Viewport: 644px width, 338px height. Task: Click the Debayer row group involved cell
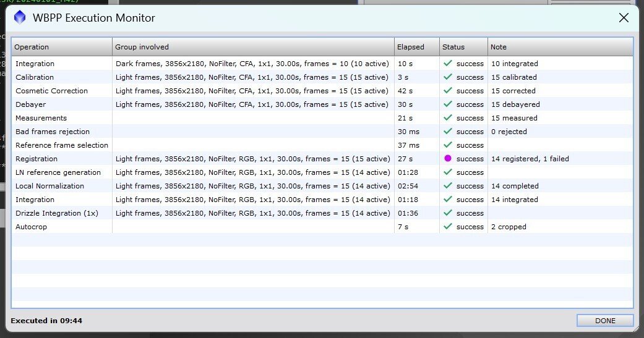click(x=252, y=104)
